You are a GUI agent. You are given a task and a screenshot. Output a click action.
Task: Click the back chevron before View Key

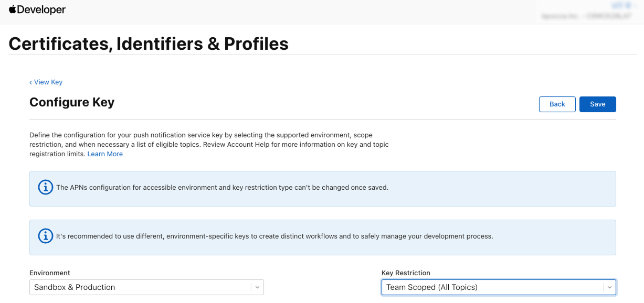[x=30, y=82]
